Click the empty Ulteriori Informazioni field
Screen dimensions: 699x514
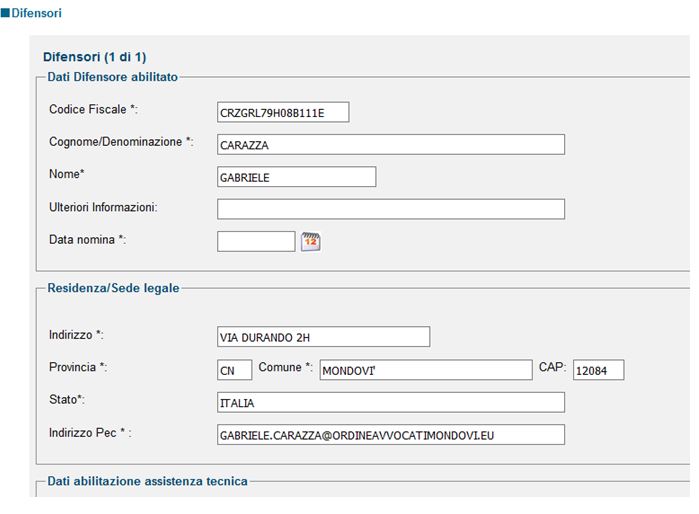pyautogui.click(x=391, y=209)
